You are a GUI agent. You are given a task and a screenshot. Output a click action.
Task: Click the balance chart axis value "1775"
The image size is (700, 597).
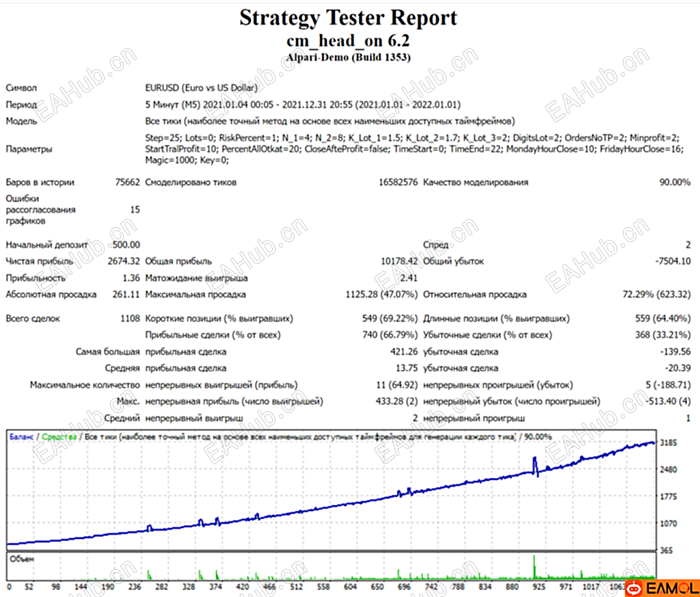pos(669,496)
